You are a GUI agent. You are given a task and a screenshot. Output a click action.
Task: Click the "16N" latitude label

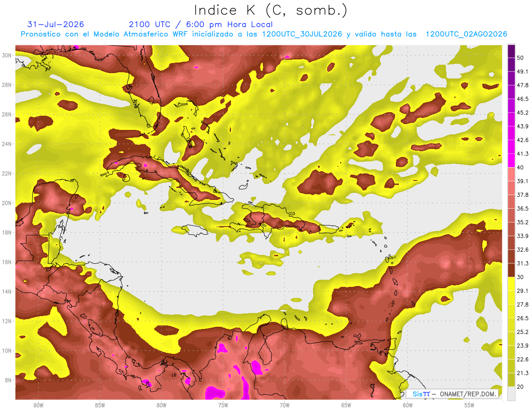[7, 262]
